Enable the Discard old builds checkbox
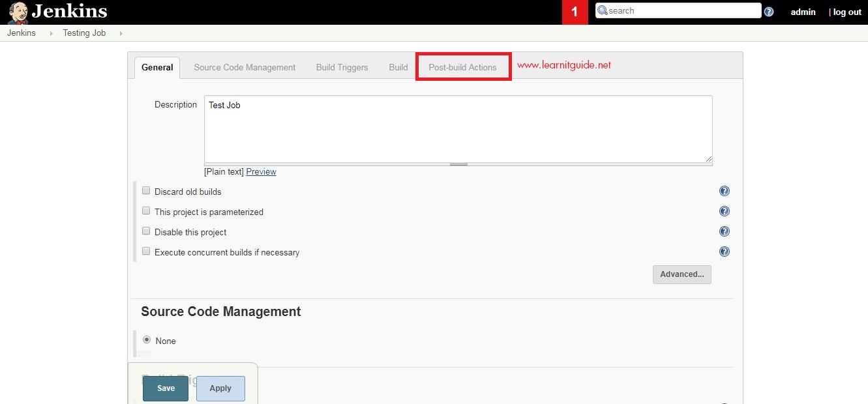This screenshot has width=868, height=404. [x=146, y=190]
